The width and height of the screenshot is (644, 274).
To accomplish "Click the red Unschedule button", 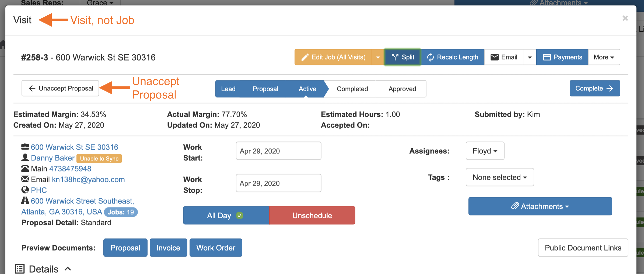I will click(x=312, y=215).
